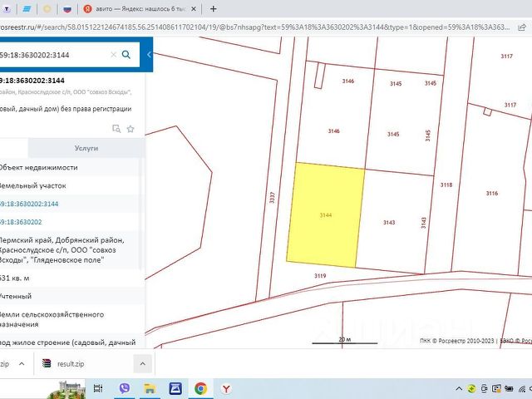The width and height of the screenshot is (532, 399).
Task: Expand options menu for result.zip download
Action: point(142,364)
